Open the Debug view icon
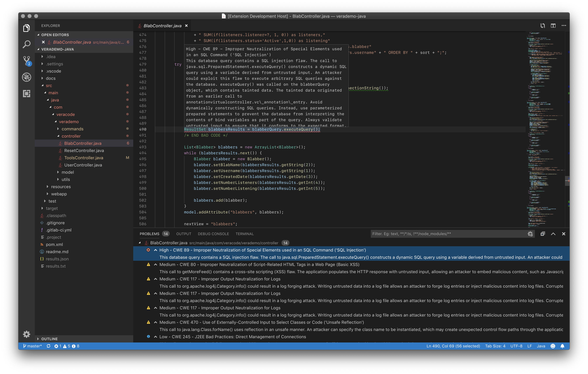The image size is (588, 374). (26, 77)
